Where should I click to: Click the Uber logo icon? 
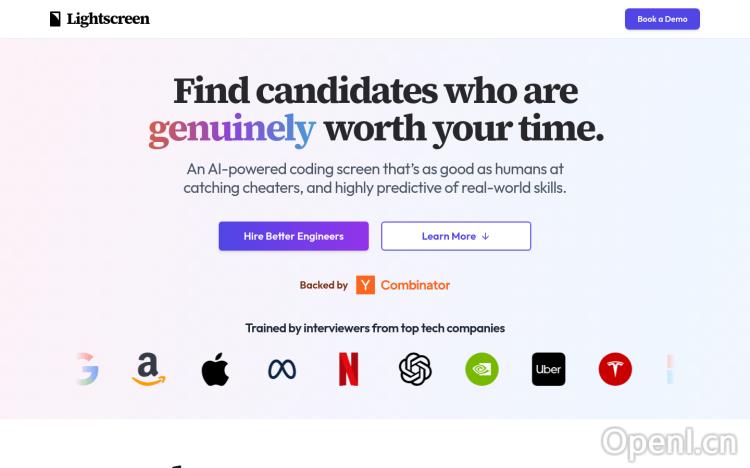click(x=548, y=369)
